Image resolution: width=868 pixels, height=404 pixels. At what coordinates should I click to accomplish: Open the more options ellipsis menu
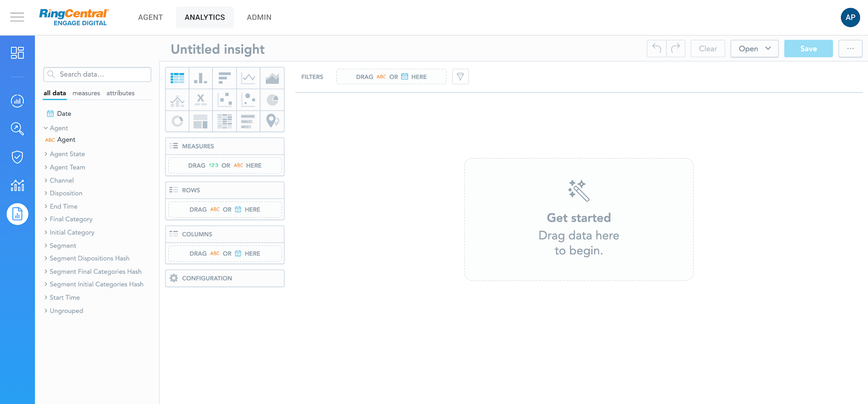pos(850,48)
